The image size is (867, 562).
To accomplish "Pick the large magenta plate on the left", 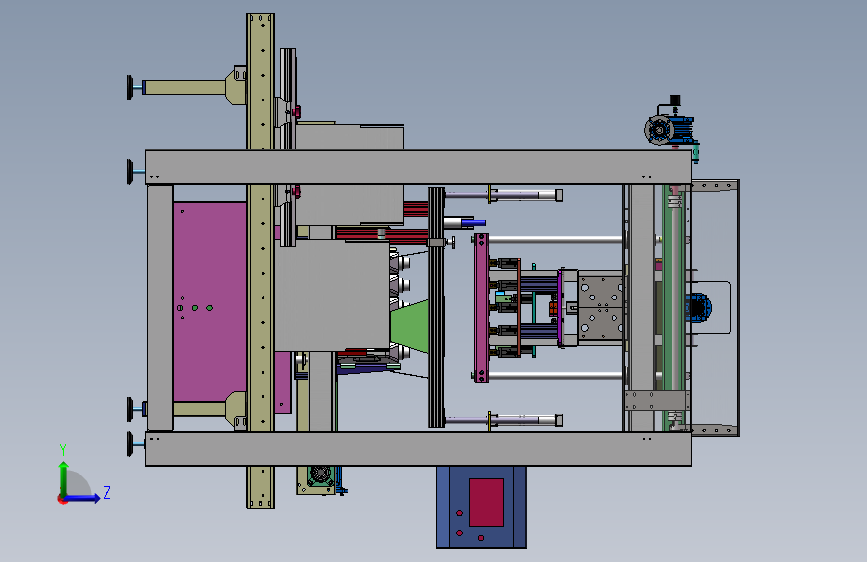I will click(210, 302).
